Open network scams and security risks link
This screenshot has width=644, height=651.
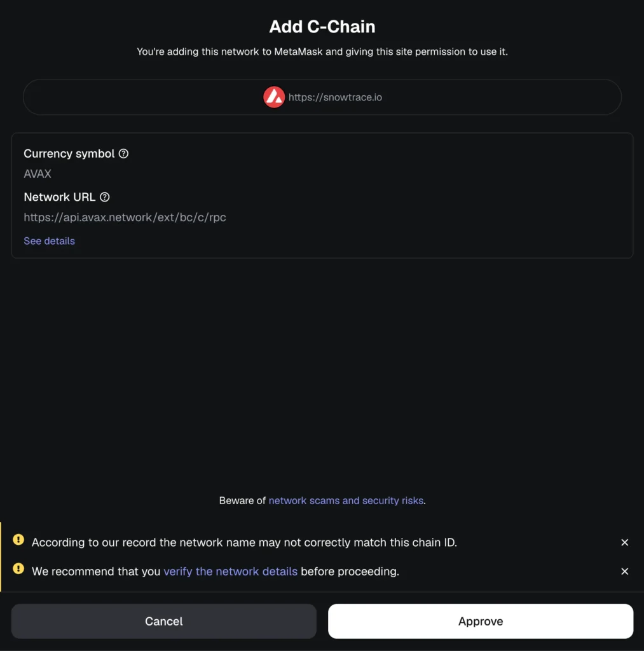pos(346,500)
